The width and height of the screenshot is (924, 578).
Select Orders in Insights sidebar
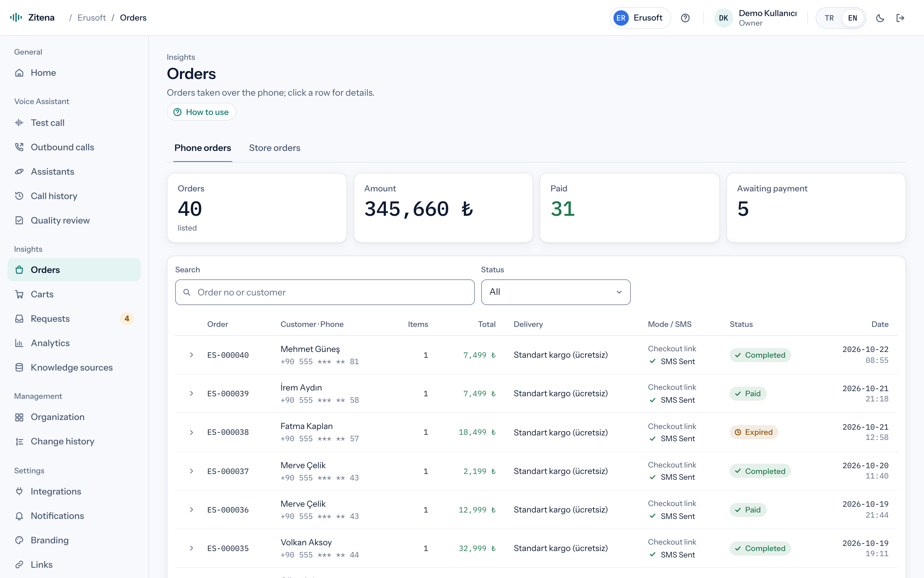point(74,270)
